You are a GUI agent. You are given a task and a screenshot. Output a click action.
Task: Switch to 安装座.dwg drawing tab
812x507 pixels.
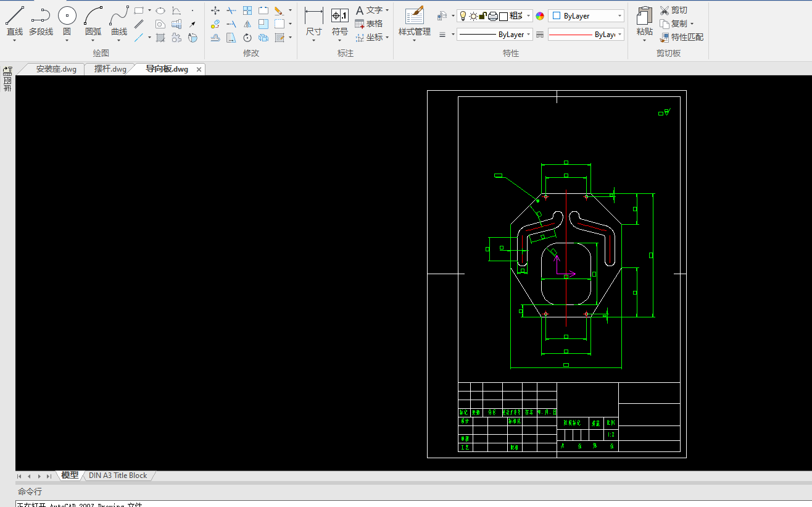pyautogui.click(x=56, y=69)
